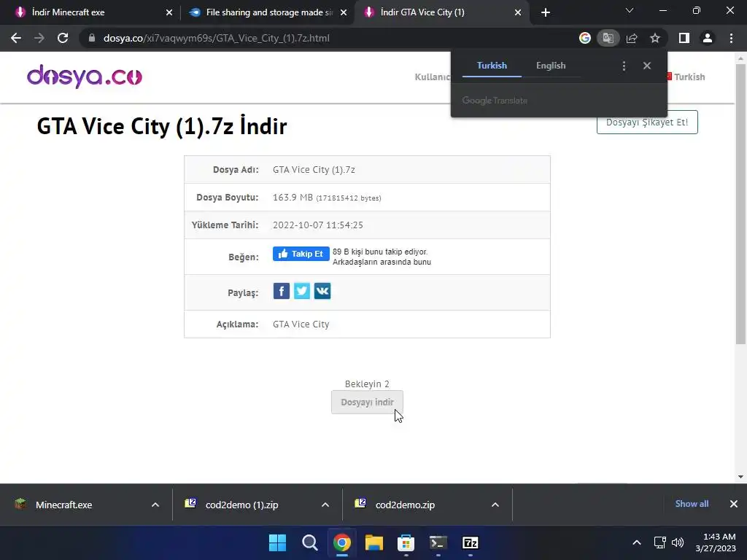Open the volume tray icon
The height and width of the screenshot is (560, 747).
coord(678,542)
